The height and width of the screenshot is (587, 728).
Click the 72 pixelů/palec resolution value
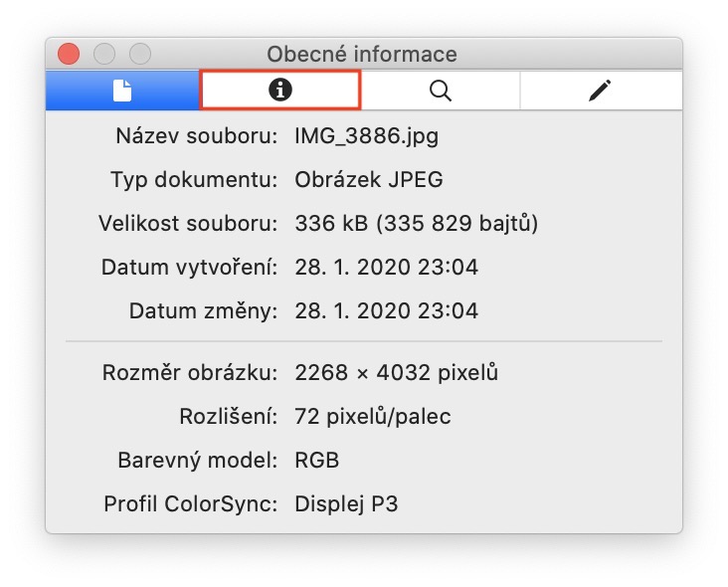click(373, 417)
